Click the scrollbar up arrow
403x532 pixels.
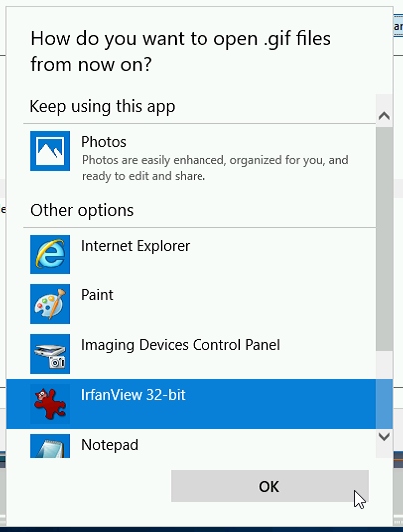[x=384, y=116]
